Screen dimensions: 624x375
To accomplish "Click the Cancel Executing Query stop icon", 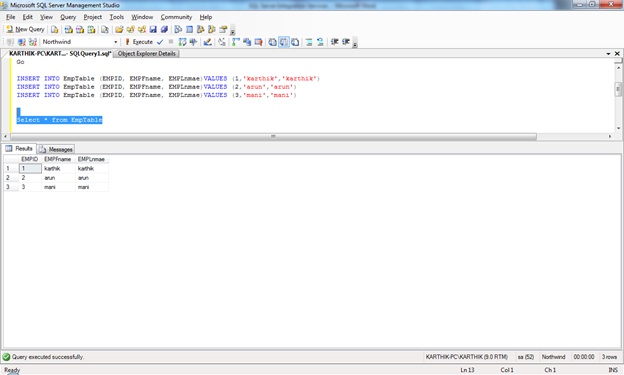I will point(171,42).
